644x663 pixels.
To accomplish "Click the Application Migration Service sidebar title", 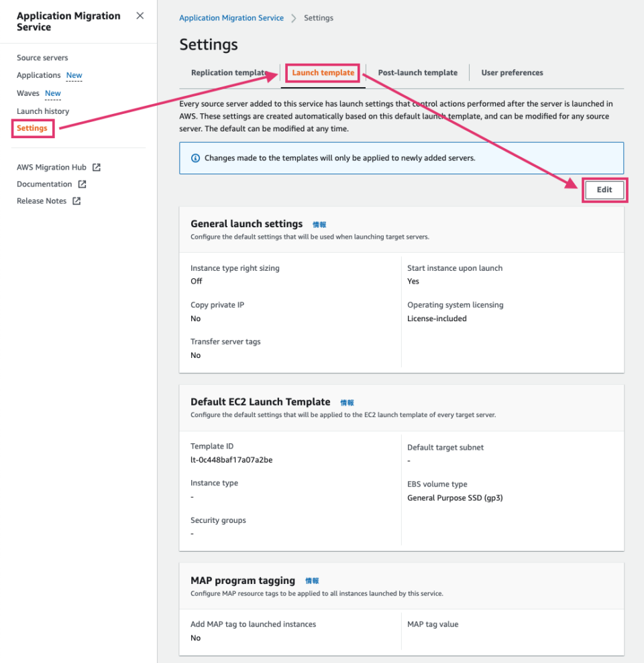I will [68, 21].
